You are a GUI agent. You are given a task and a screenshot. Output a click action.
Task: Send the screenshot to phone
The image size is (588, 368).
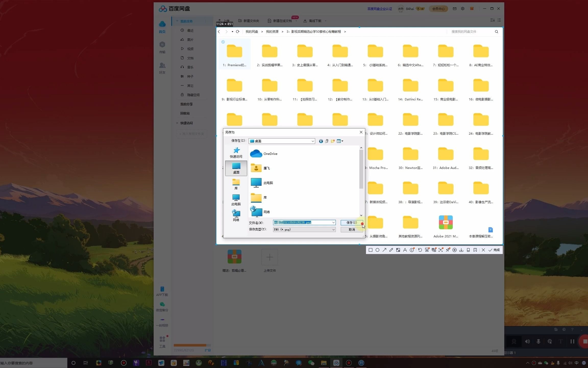pos(468,250)
